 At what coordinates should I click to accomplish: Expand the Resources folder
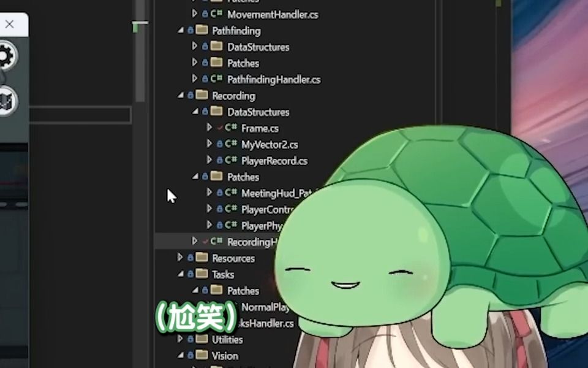[x=180, y=258]
